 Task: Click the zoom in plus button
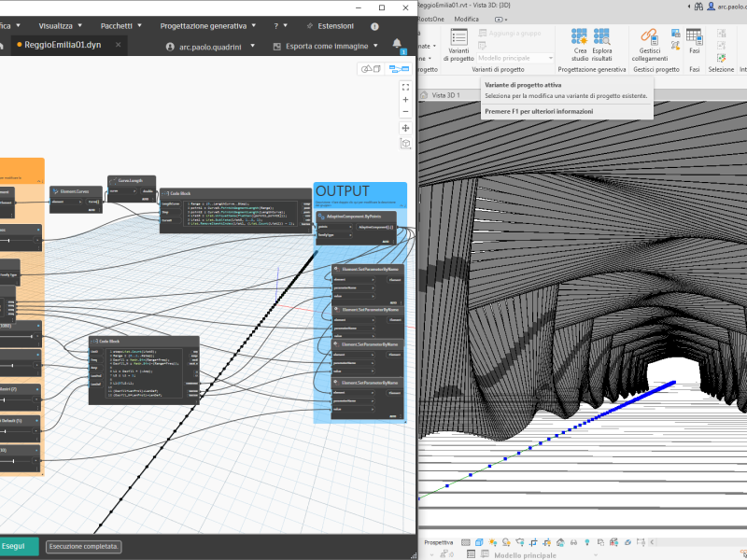pyautogui.click(x=405, y=99)
